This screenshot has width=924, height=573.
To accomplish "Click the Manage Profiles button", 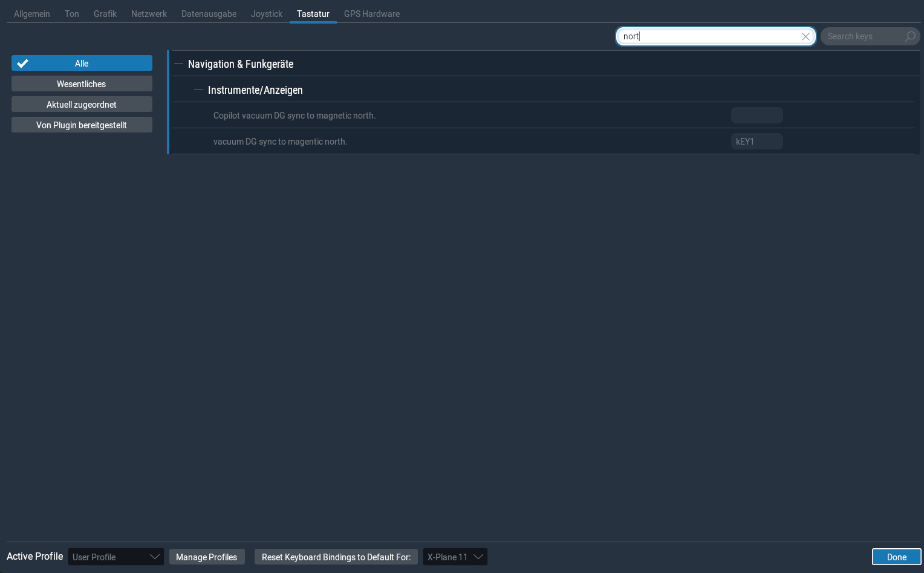I will point(206,557).
